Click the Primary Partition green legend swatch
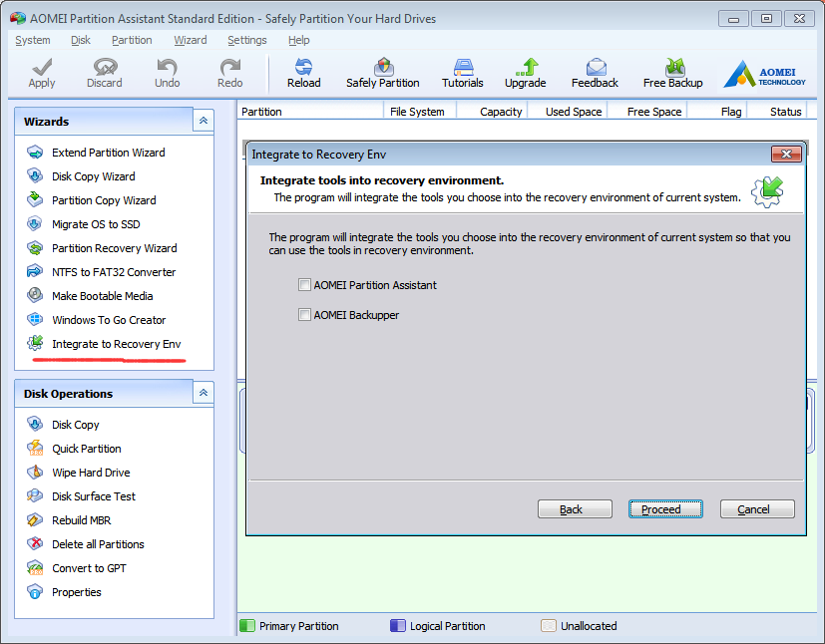 247,626
